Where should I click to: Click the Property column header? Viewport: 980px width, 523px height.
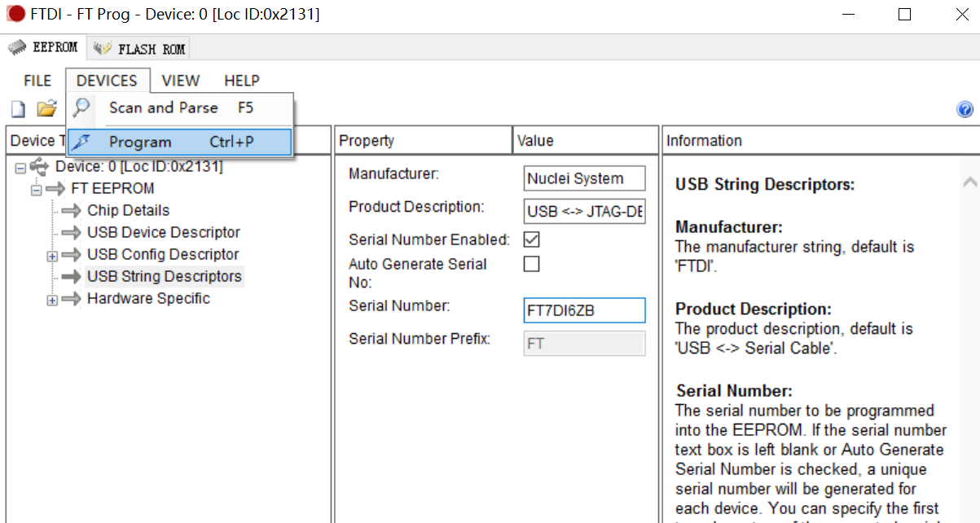(x=424, y=140)
